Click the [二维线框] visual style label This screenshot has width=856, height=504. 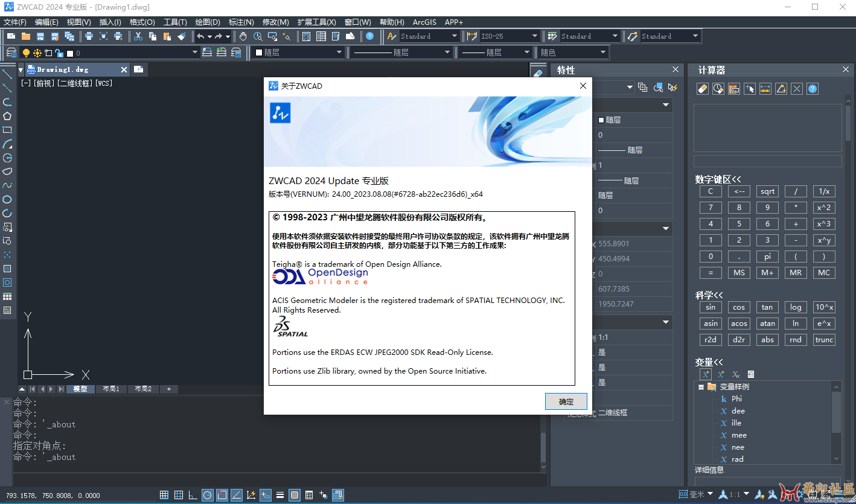(75, 83)
